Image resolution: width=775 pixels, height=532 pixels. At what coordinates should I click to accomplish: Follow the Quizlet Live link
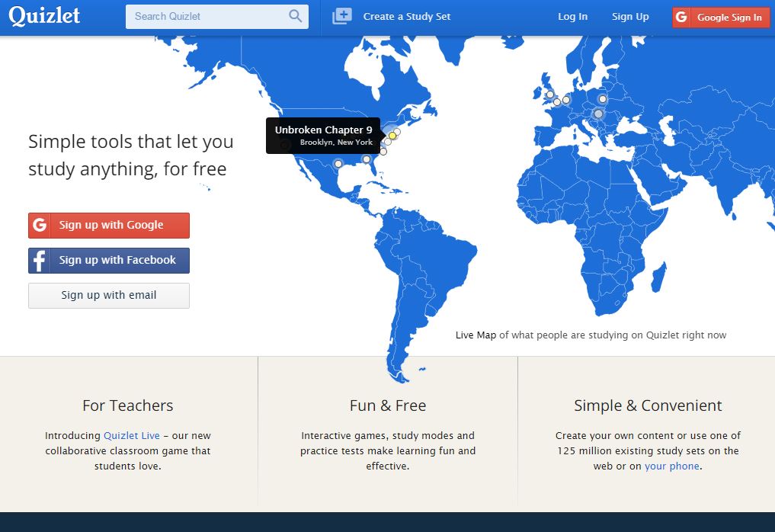point(132,436)
